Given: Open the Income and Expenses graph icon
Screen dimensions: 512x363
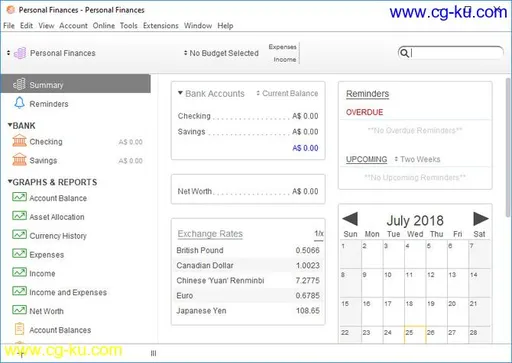Looking at the screenshot, I should 19,291.
